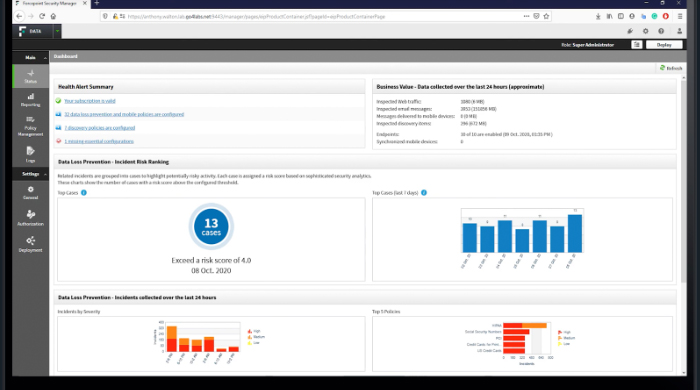Click the Forcepoint DATA module logo
The image size is (700, 390).
click(x=30, y=31)
